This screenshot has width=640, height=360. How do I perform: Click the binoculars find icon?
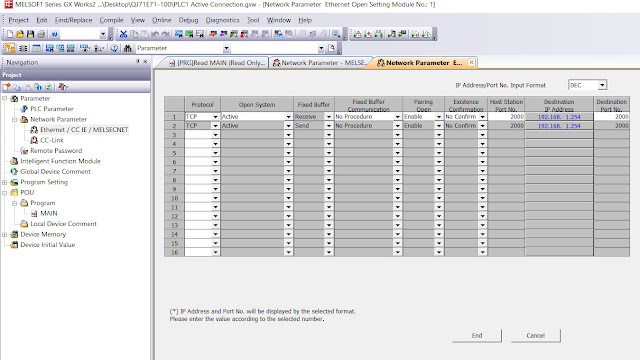(x=127, y=48)
